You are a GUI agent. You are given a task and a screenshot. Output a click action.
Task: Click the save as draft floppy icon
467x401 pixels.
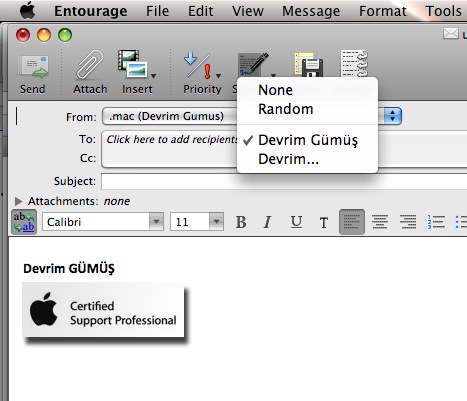coord(308,65)
